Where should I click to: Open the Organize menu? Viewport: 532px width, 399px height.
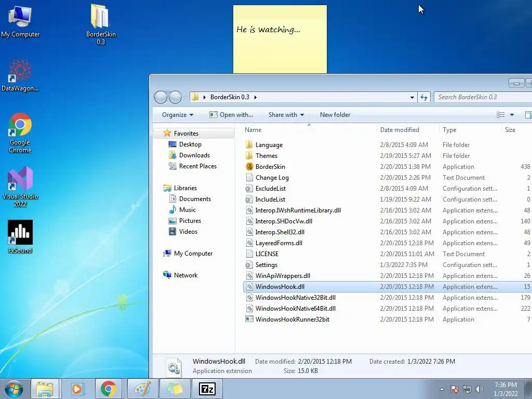pyautogui.click(x=178, y=115)
